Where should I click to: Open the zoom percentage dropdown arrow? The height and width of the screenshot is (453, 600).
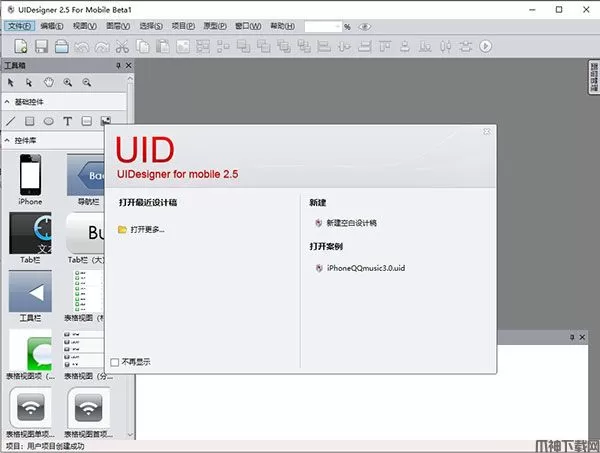[x=338, y=26]
